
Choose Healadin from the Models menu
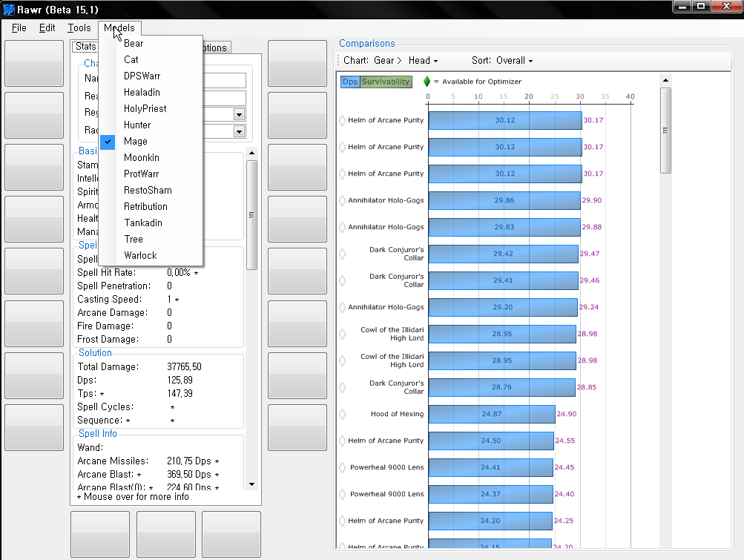tap(151, 93)
